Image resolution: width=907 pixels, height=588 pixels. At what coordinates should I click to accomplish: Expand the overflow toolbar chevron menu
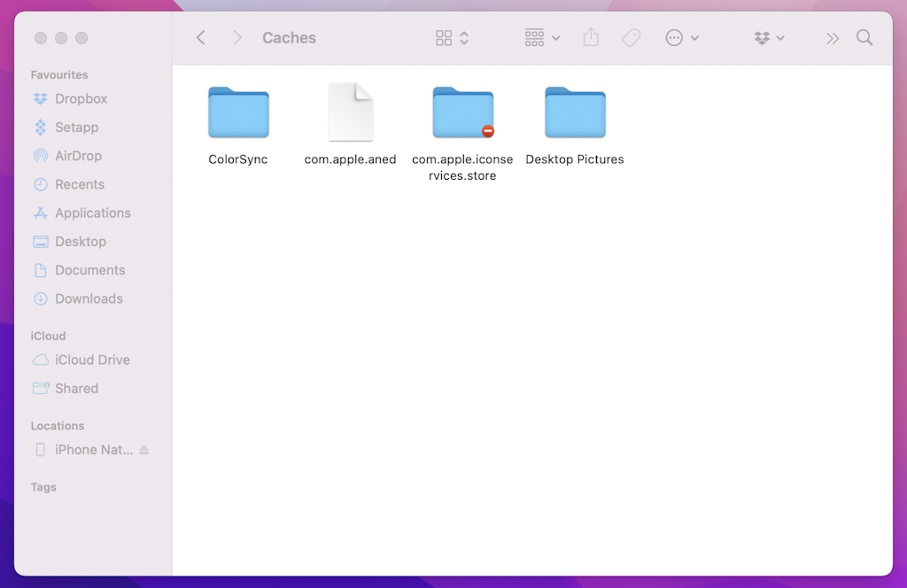click(832, 38)
